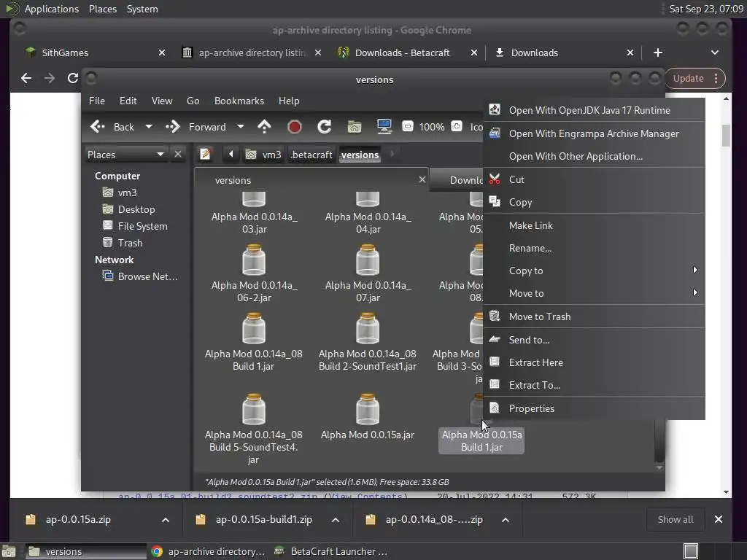Open the Edit menu
The image size is (747, 560).
tap(128, 101)
